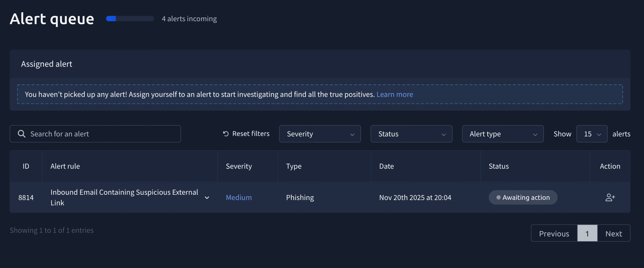Click the incoming alerts progress bar

(130, 19)
